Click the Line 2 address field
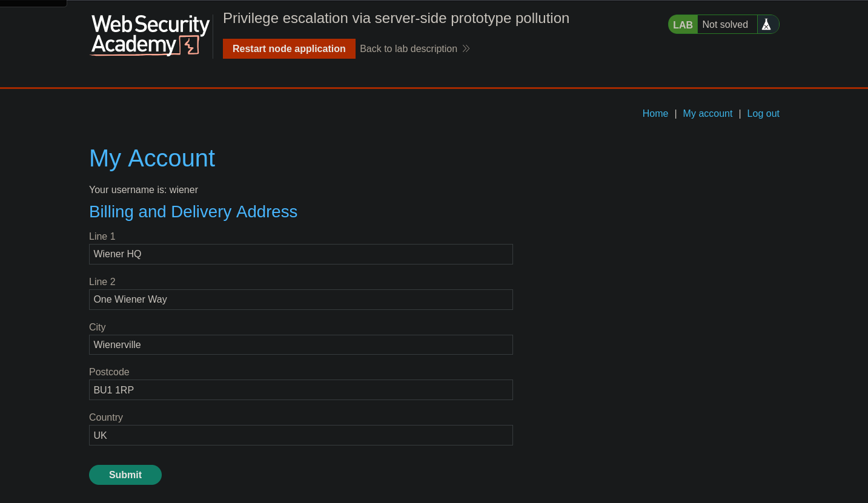 300,300
